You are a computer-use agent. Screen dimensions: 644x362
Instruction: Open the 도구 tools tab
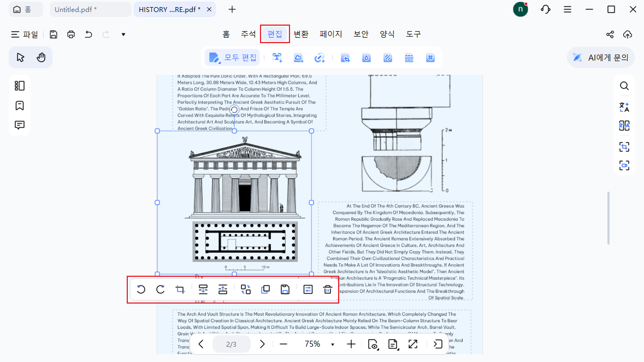click(413, 34)
